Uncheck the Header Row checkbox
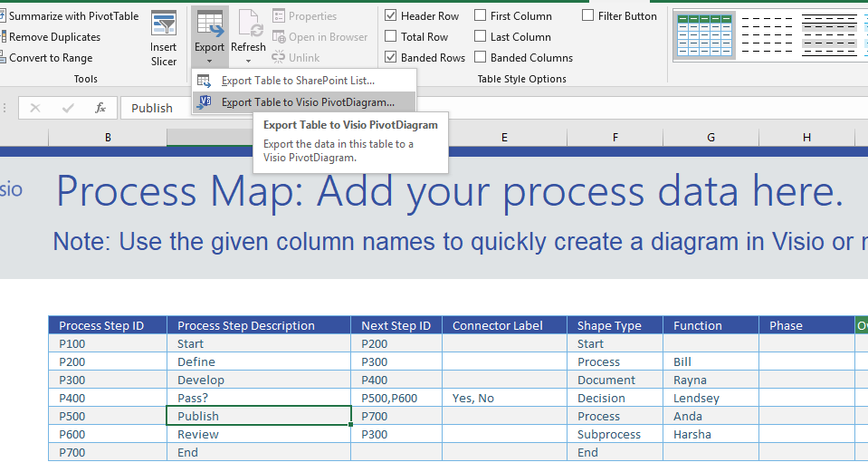 click(391, 15)
